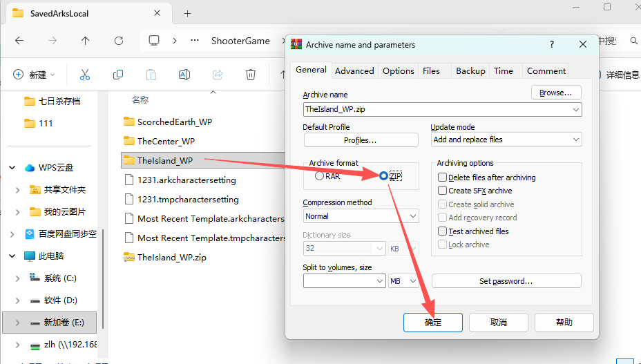641x364 pixels.
Task: Go back with the left arrow button
Action: [x=19, y=41]
